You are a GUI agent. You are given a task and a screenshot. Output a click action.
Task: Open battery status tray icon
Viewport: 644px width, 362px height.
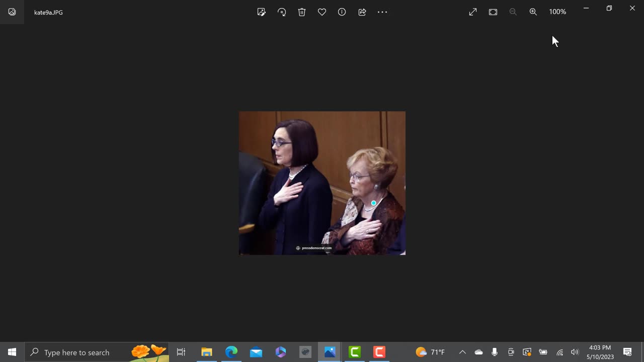[543, 352]
